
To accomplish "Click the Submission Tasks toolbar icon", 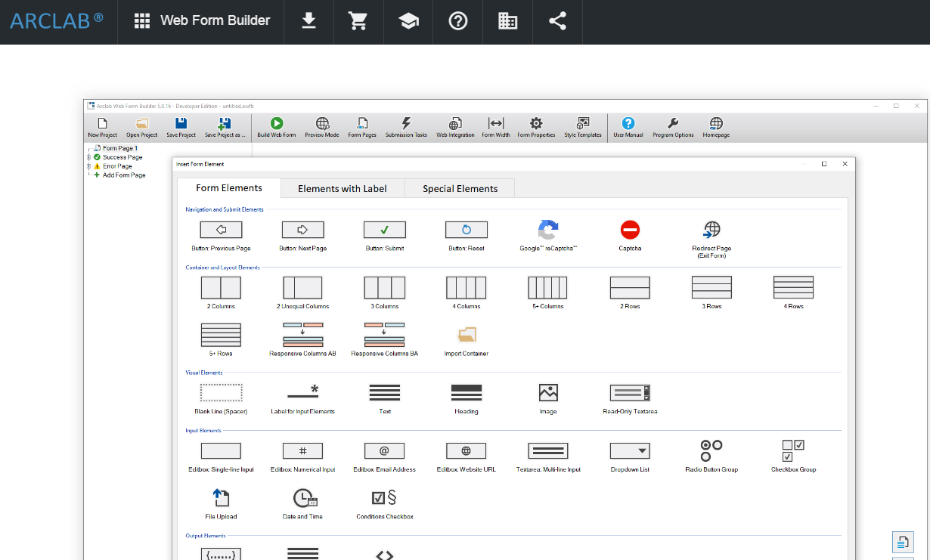I will click(406, 127).
